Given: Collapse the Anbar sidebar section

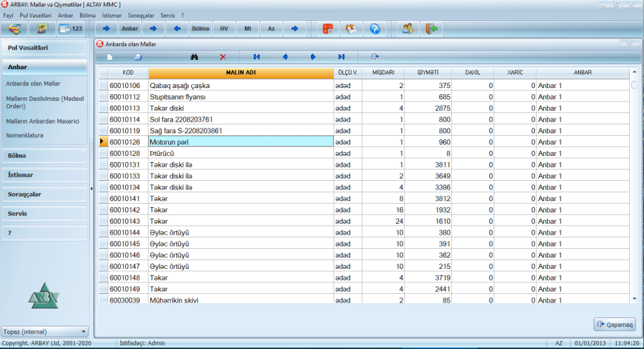Looking at the screenshot, I should coord(45,67).
